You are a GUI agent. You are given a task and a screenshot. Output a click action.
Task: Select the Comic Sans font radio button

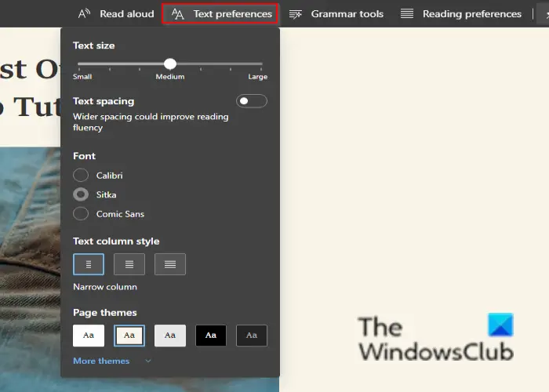(81, 214)
